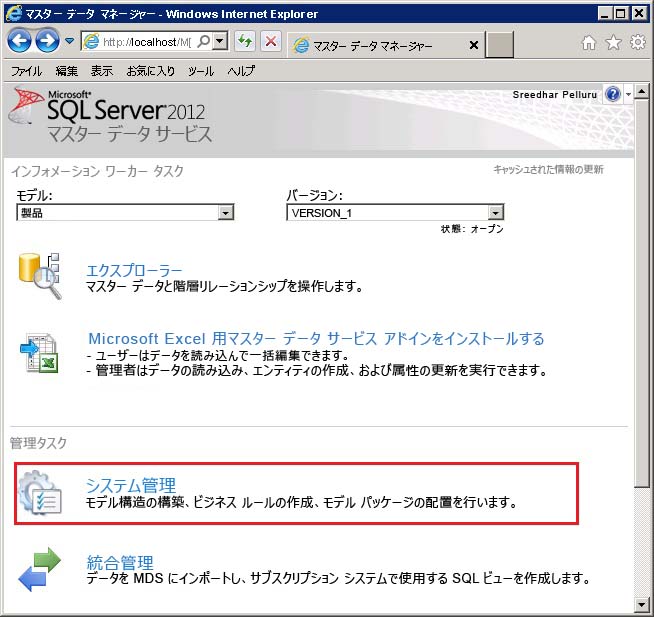Click the blue help question mark icon
The width and height of the screenshot is (654, 617).
[x=613, y=94]
